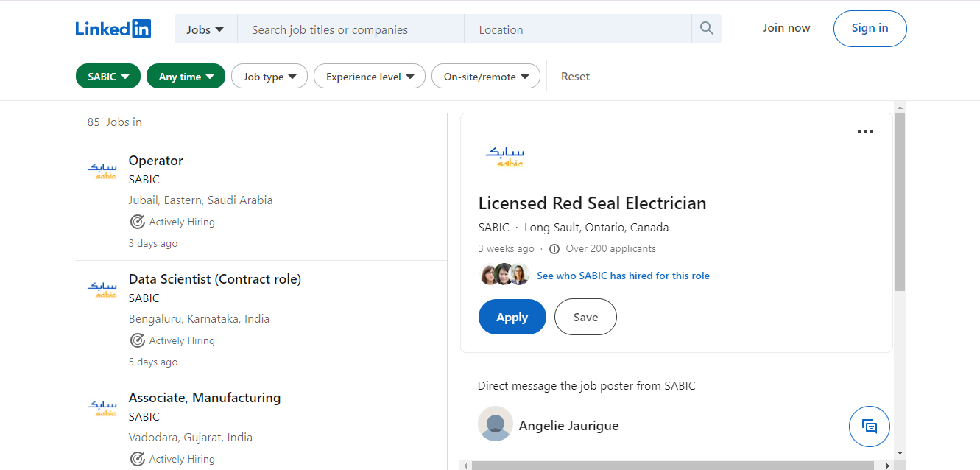
Task: Click SABIC logo beside Operator listing
Action: point(102,171)
